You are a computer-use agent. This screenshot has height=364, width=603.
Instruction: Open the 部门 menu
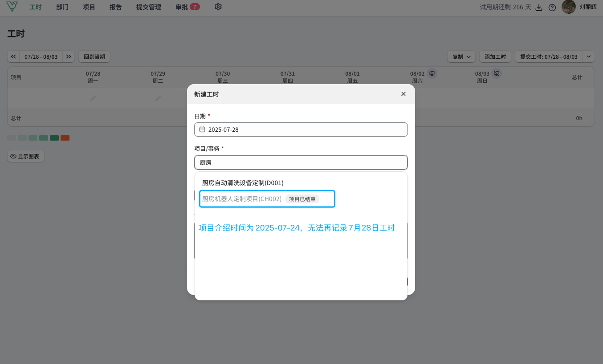pos(62,7)
